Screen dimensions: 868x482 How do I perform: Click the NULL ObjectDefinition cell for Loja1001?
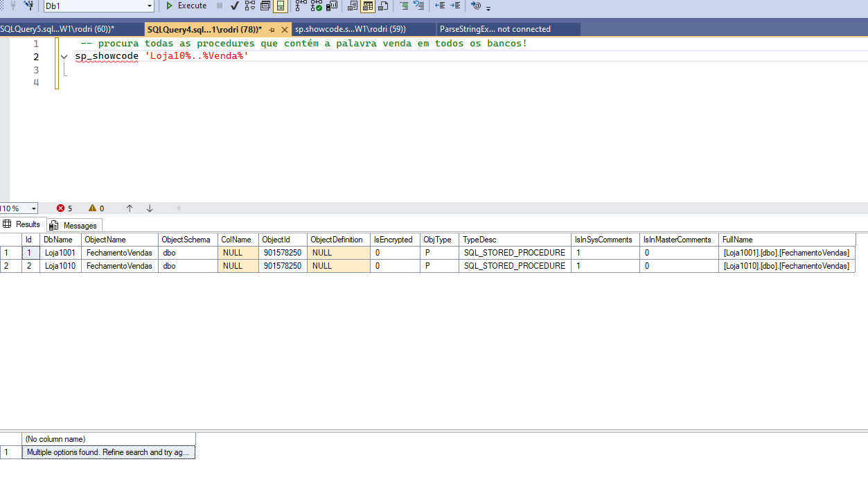click(x=339, y=253)
